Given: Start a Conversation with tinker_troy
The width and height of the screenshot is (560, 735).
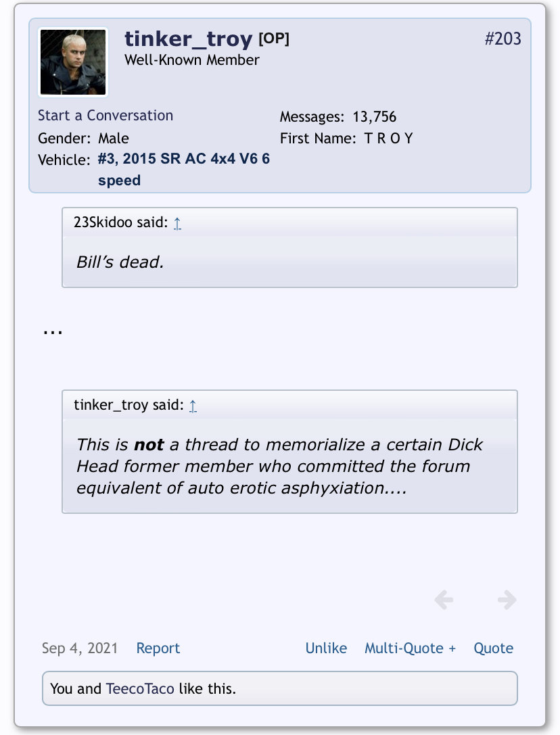Looking at the screenshot, I should 106,116.
